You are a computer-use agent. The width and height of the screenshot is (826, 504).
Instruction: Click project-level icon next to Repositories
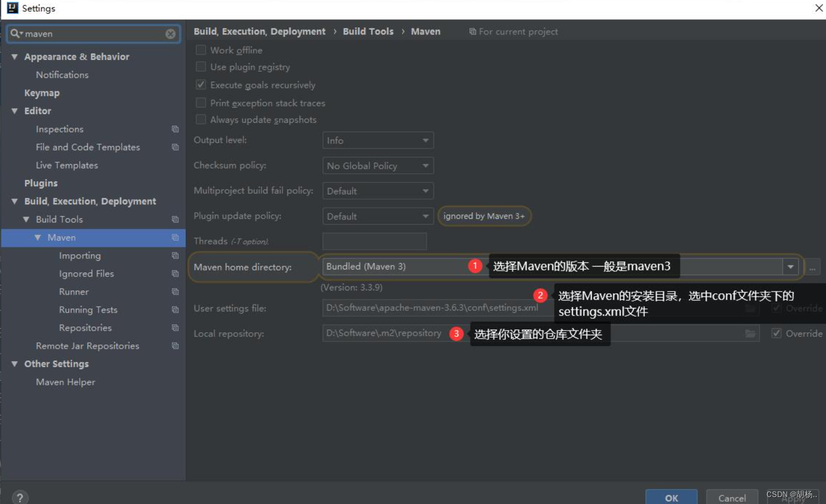click(x=175, y=328)
